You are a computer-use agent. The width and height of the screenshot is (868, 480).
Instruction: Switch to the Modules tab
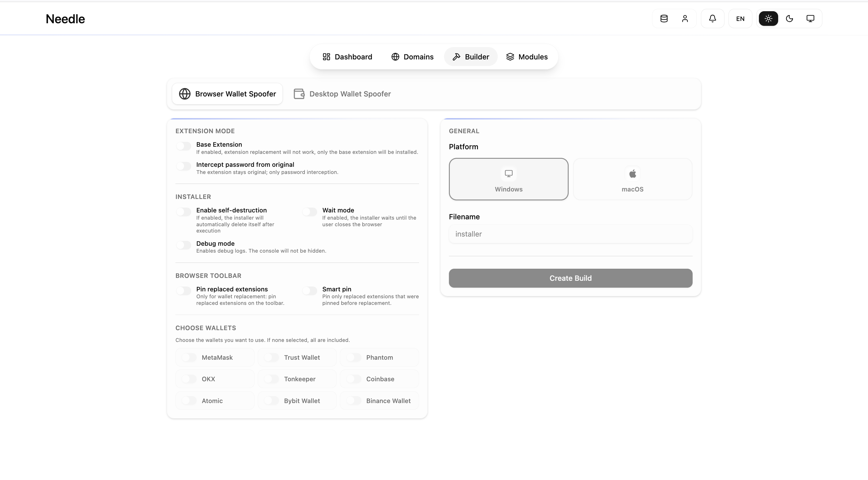[527, 57]
